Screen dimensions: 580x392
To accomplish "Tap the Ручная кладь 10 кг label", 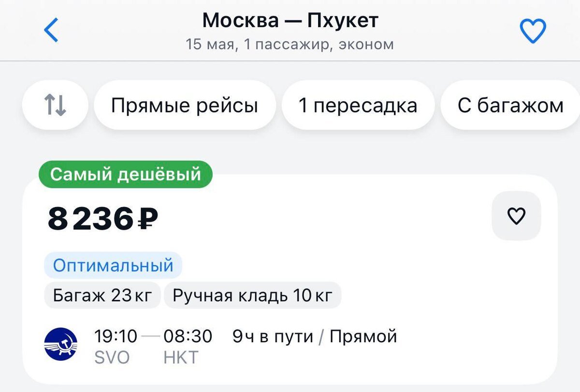I will click(253, 295).
